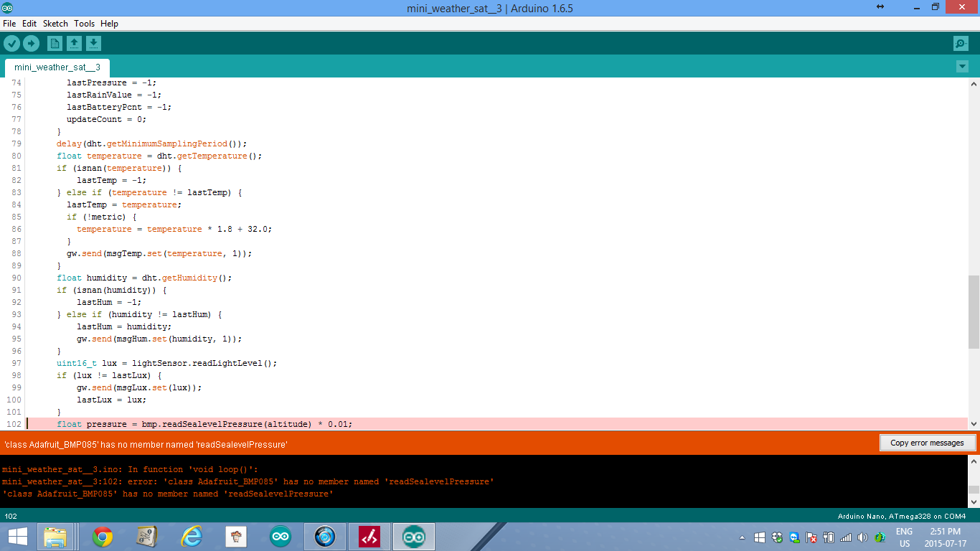
Task: Create a new sketch with New icon
Action: point(55,44)
